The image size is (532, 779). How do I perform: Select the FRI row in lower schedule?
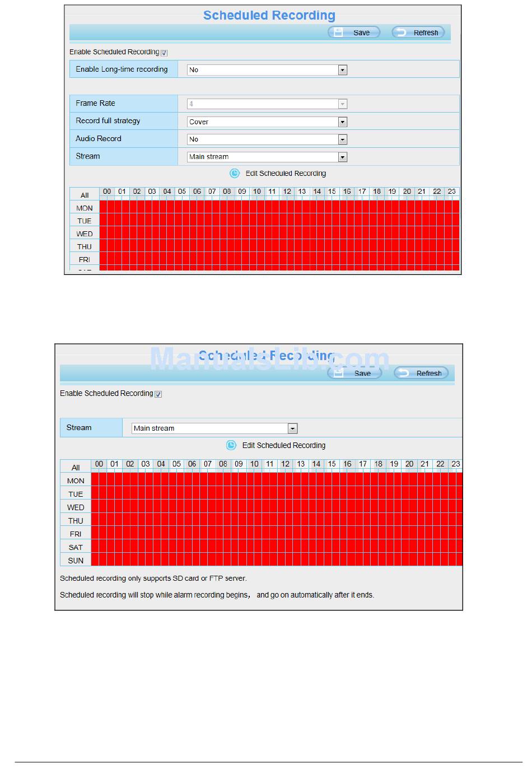point(76,534)
